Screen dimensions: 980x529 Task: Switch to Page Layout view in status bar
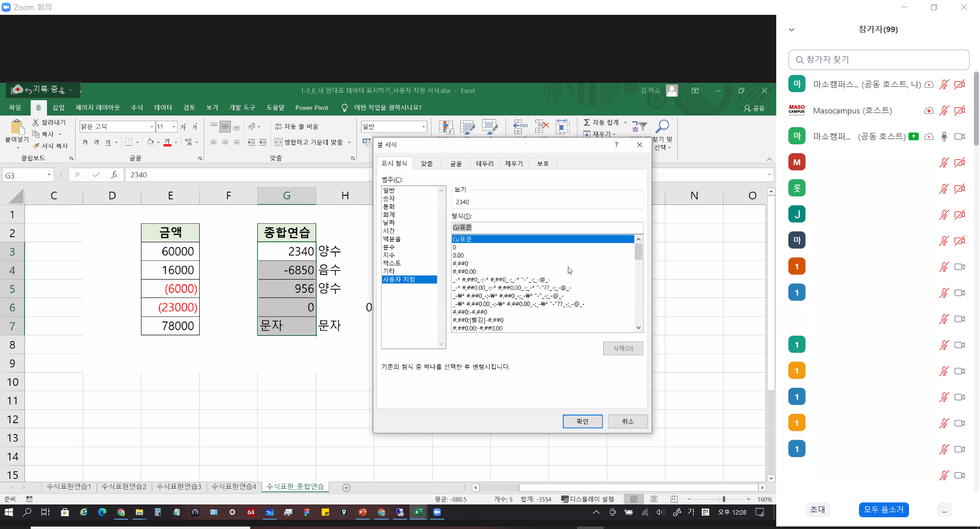point(654,499)
